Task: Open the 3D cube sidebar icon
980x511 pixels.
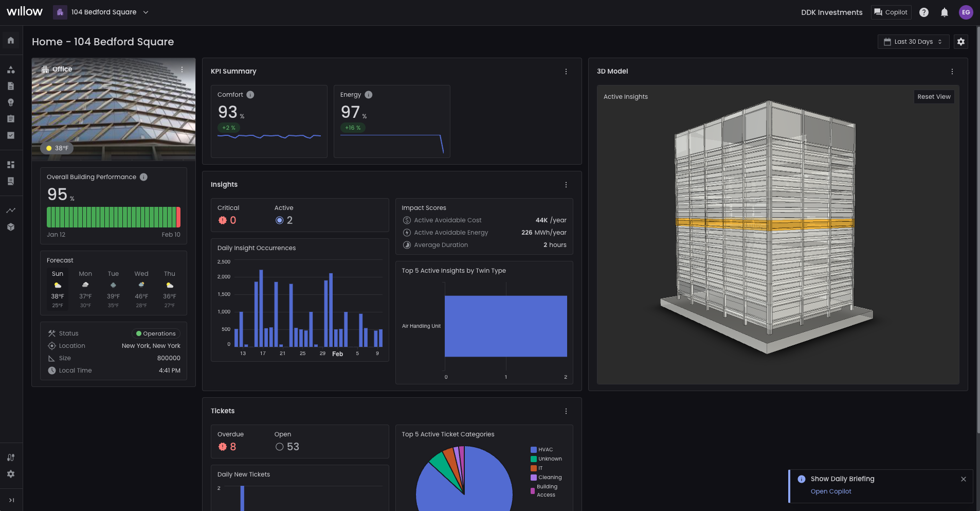Action: point(11,227)
